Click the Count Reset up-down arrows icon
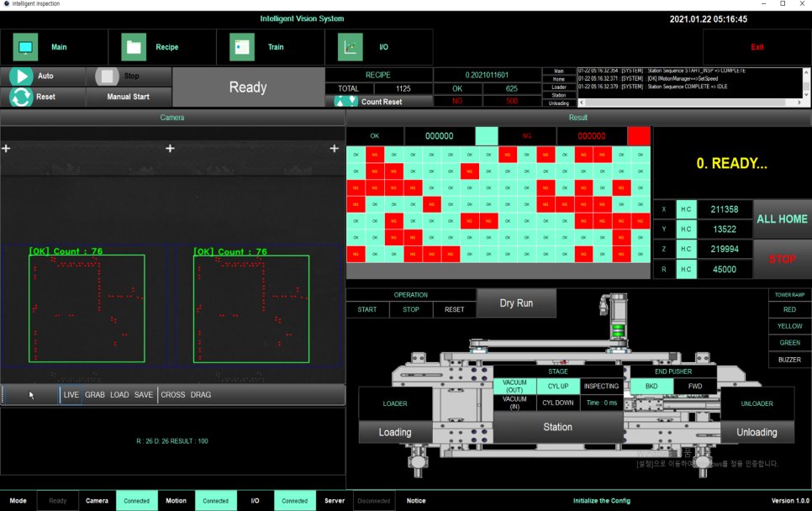The width and height of the screenshot is (812, 511). [345, 102]
